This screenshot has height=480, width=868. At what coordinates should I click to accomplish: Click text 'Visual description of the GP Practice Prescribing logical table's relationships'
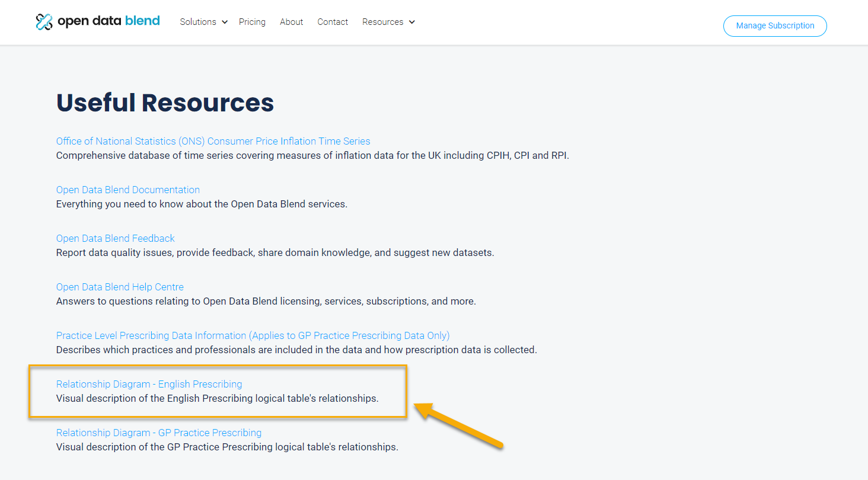pyautogui.click(x=227, y=447)
